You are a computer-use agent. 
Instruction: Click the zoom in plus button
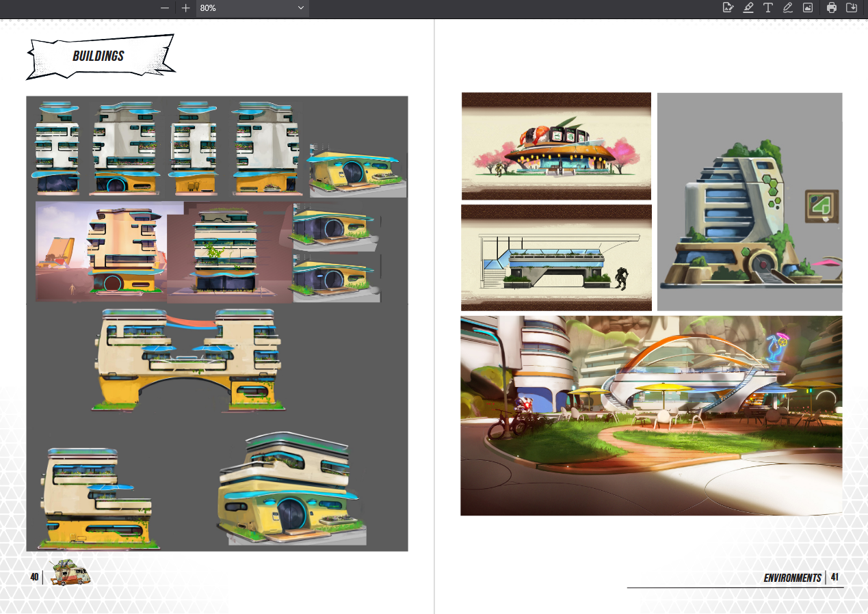[x=186, y=8]
